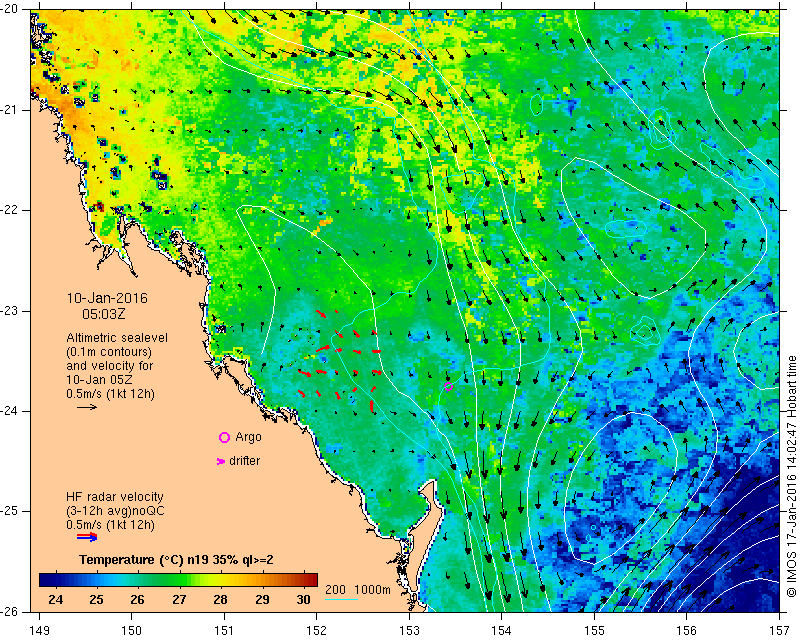Image resolution: width=800 pixels, height=640 pixels.
Task: Click the Argo float circle on the map
Action: pyautogui.click(x=448, y=386)
